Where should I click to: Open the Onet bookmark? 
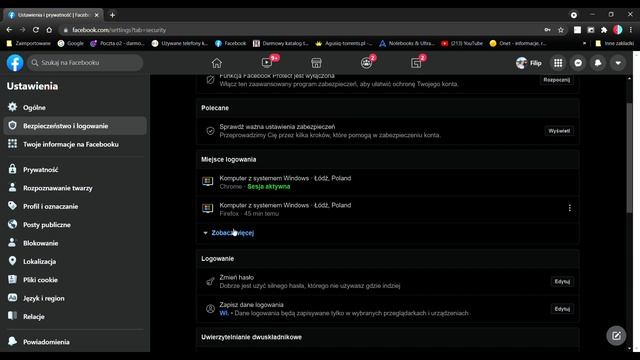point(518,43)
